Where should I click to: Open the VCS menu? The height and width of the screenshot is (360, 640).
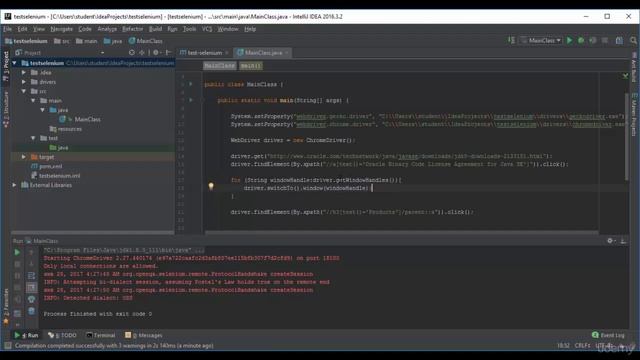207,29
